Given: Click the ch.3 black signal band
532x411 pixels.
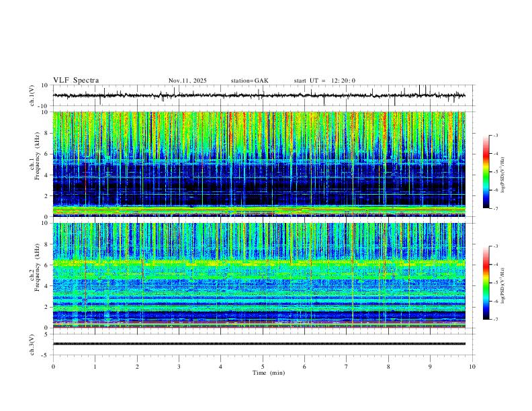Looking at the screenshot, I should [x=259, y=344].
